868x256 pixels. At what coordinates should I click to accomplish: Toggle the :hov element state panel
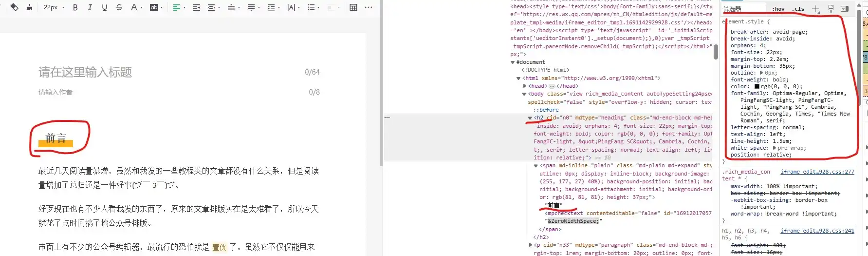pyautogui.click(x=778, y=9)
